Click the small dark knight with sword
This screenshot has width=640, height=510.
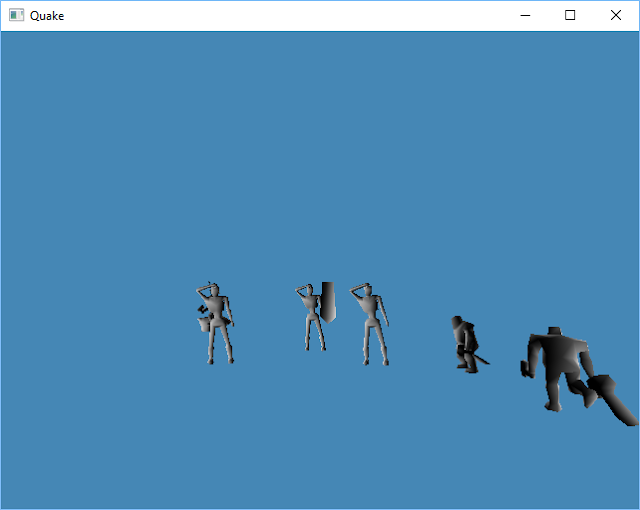(468, 345)
